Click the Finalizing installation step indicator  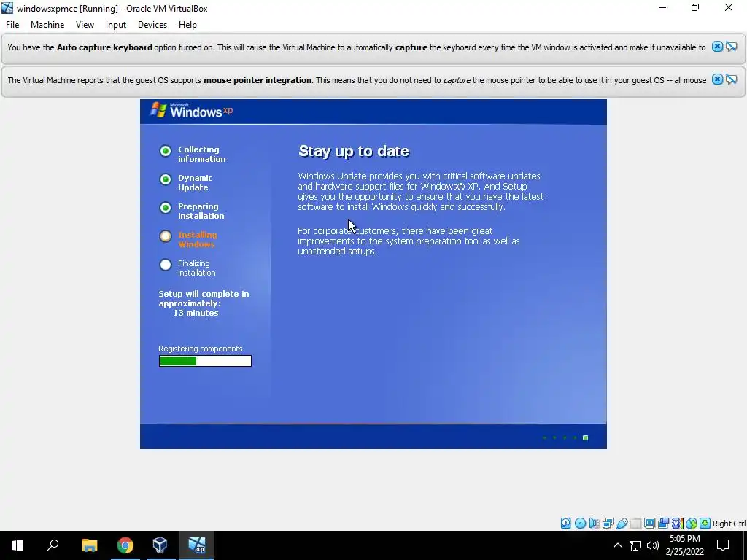[166, 265]
